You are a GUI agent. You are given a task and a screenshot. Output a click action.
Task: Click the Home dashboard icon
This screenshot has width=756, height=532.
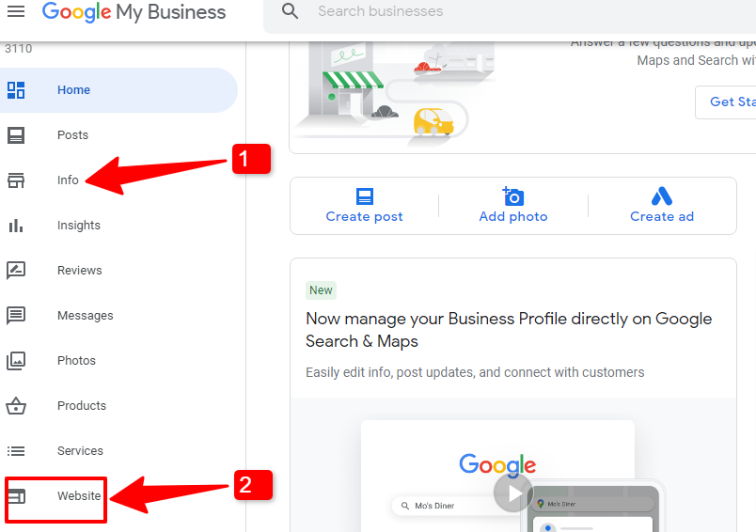click(x=16, y=90)
